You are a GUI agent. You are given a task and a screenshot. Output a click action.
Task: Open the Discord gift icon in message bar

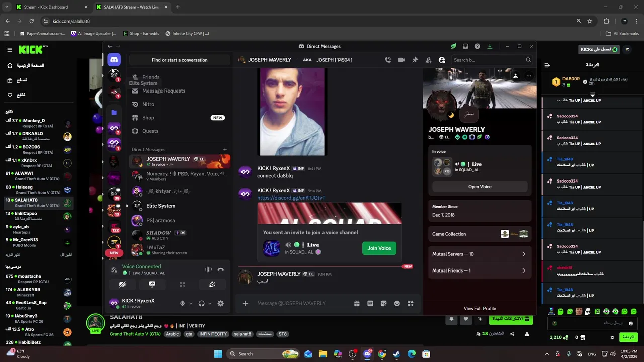coord(357,303)
